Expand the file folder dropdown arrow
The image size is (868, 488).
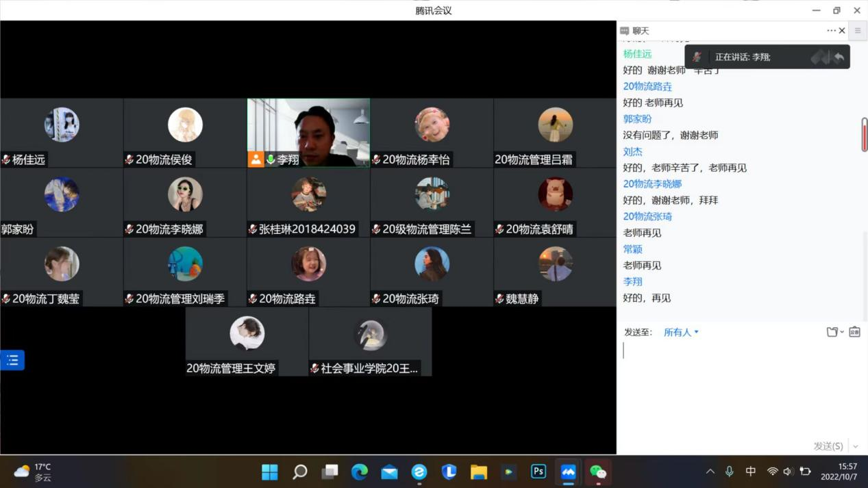point(842,333)
